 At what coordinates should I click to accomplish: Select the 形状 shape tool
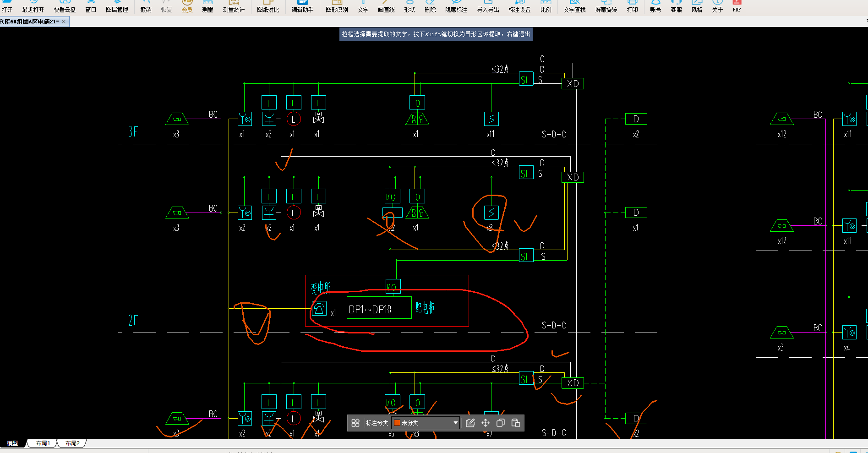409,6
